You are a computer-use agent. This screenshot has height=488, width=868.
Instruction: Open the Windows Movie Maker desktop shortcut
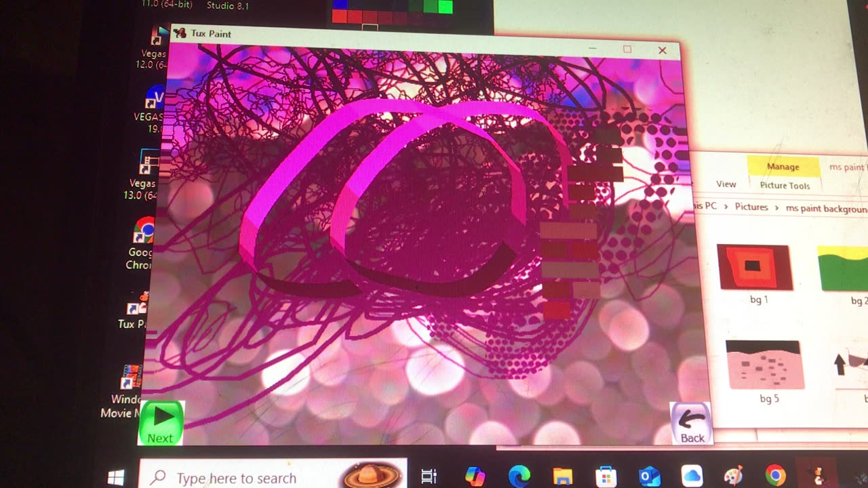click(123, 392)
